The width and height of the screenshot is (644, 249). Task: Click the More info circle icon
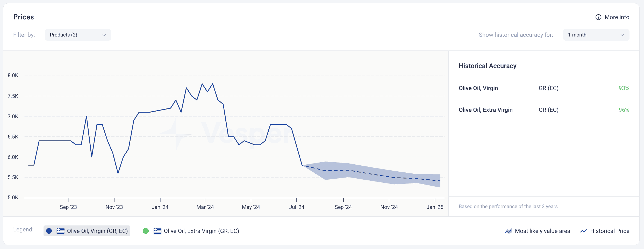(x=598, y=17)
